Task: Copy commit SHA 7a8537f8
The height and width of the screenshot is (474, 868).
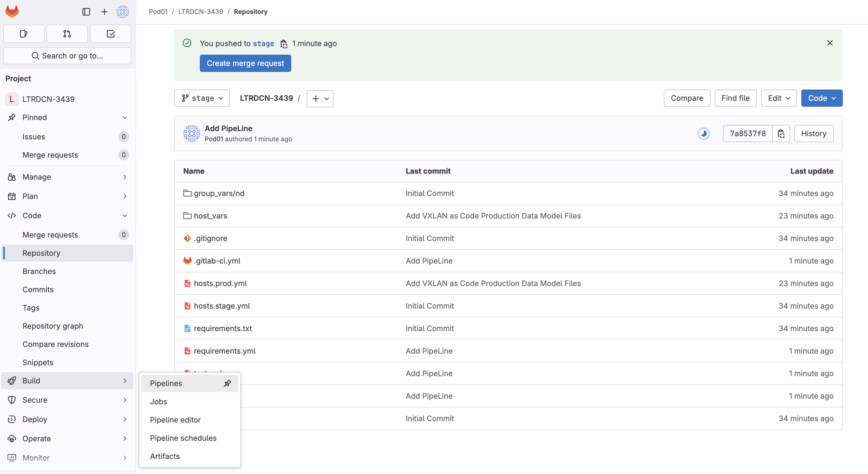Action: (781, 134)
